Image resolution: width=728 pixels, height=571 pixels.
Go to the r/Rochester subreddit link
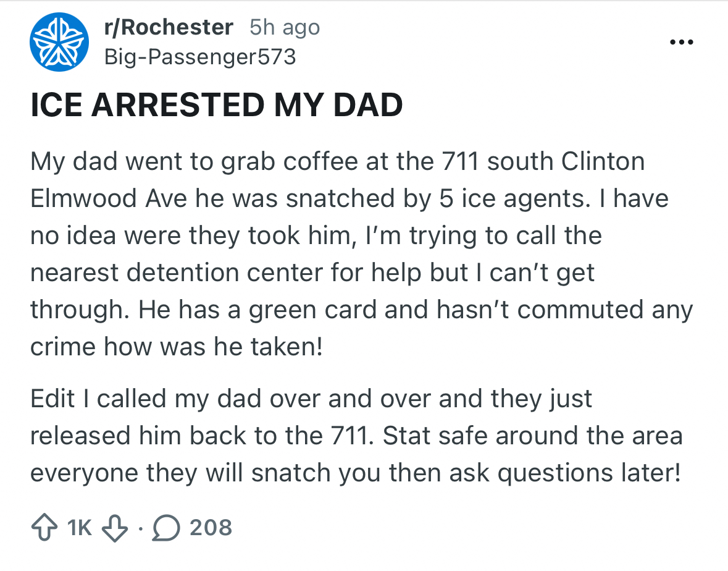point(169,27)
